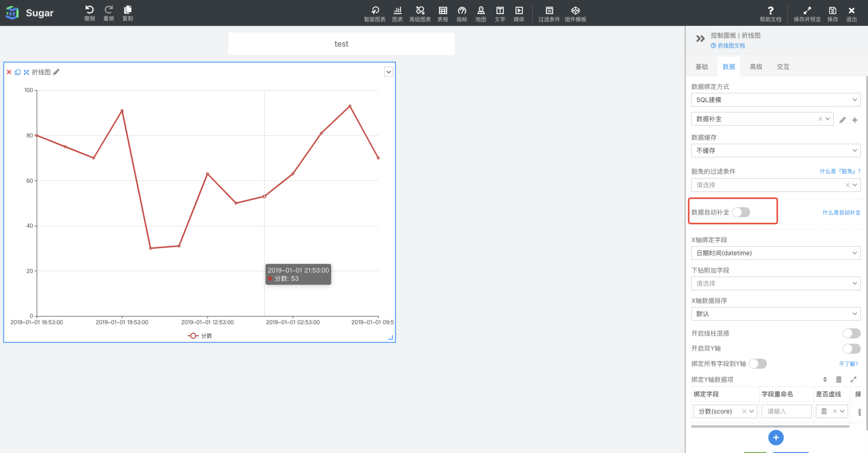This screenshot has width=868, height=453.
Task: Open the 什么是『豁免』? link
Action: point(840,171)
